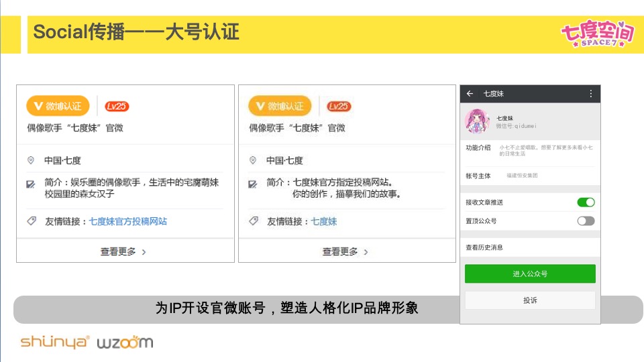
Task: Toggle off 接收文章推送 switch
Action: pos(586,202)
